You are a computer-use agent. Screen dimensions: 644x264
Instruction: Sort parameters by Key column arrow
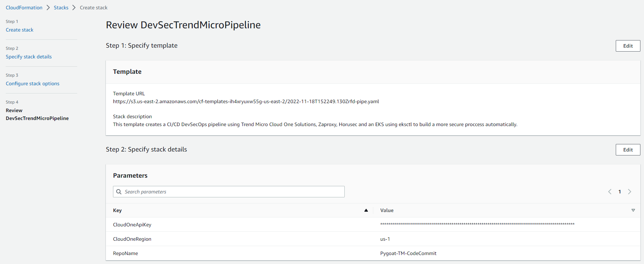[x=366, y=210]
